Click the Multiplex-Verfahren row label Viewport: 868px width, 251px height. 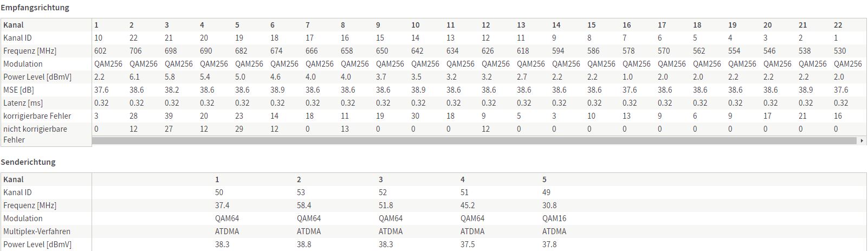coord(37,231)
